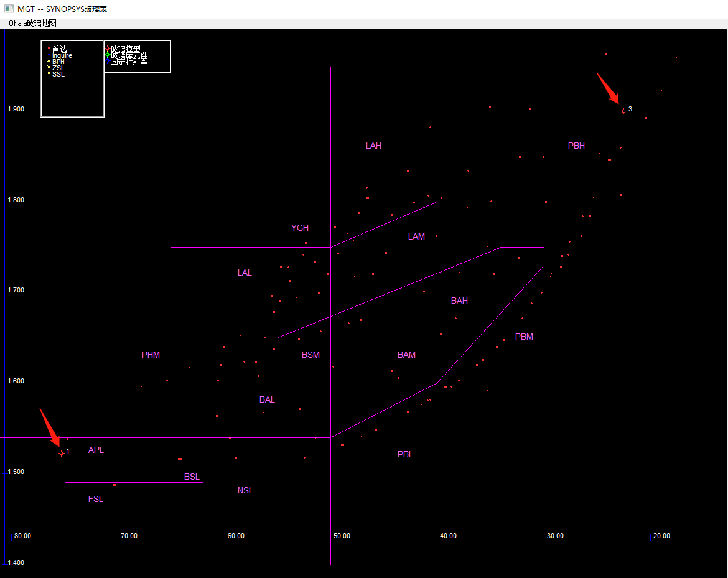This screenshot has width=728, height=578.
Task: Click the LAL region label
Action: pyautogui.click(x=245, y=273)
